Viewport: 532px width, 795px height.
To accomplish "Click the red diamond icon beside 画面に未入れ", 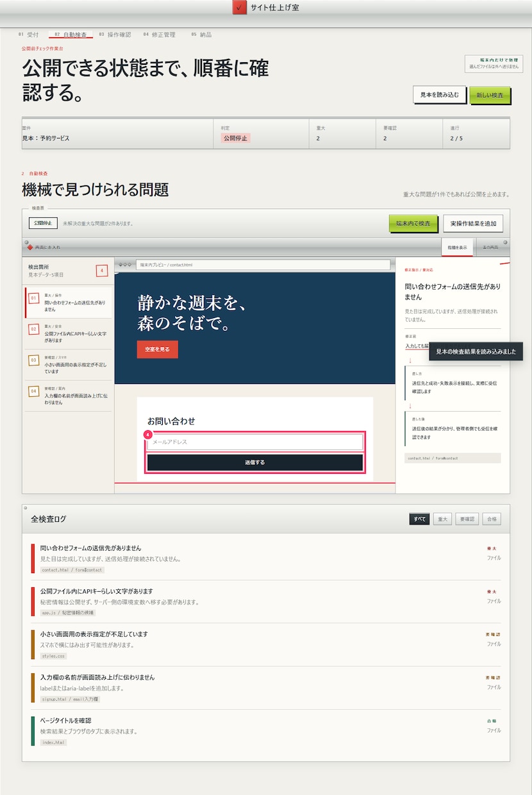I will pos(29,247).
